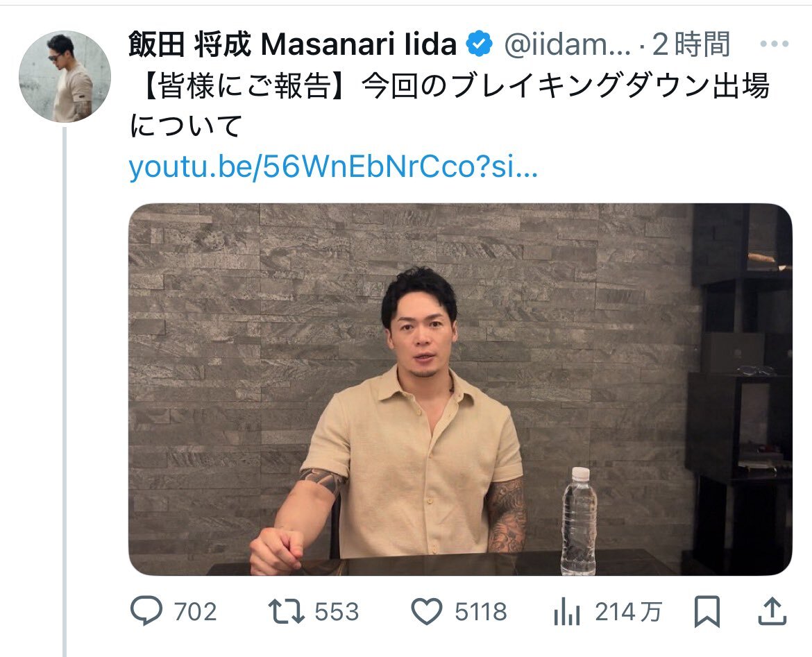Screen dimensions: 812x657
Task: Click the 5118 likes count
Action: [480, 612]
